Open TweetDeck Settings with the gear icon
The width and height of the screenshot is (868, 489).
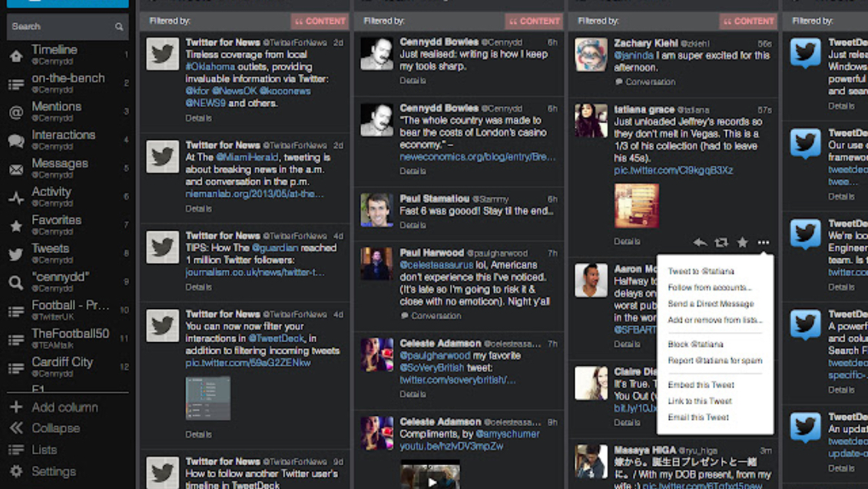coord(15,471)
